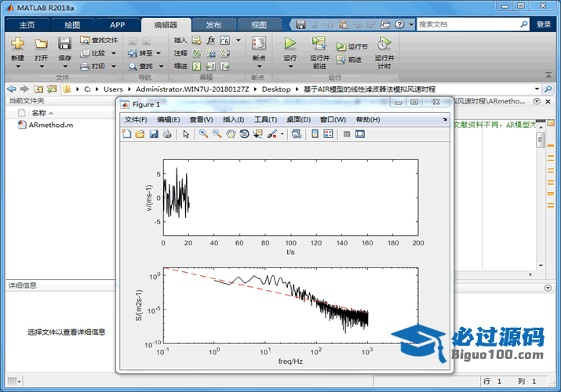
Task: Click Hide Plot Tools icon
Action: coord(346,134)
